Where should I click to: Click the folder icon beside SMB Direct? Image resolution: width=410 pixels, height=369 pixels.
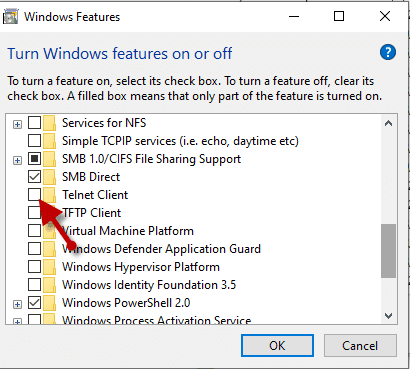pos(50,177)
